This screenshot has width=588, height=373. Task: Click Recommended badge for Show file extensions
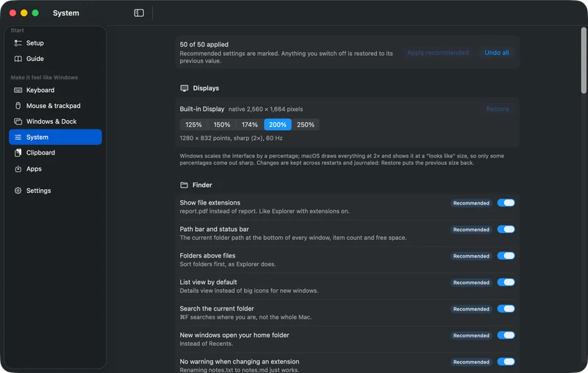tap(471, 203)
